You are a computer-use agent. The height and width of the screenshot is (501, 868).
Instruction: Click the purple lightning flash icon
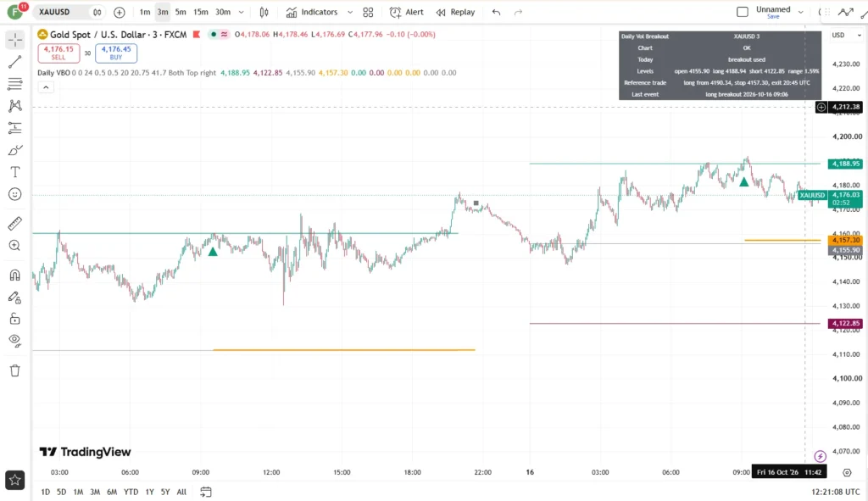821,456
